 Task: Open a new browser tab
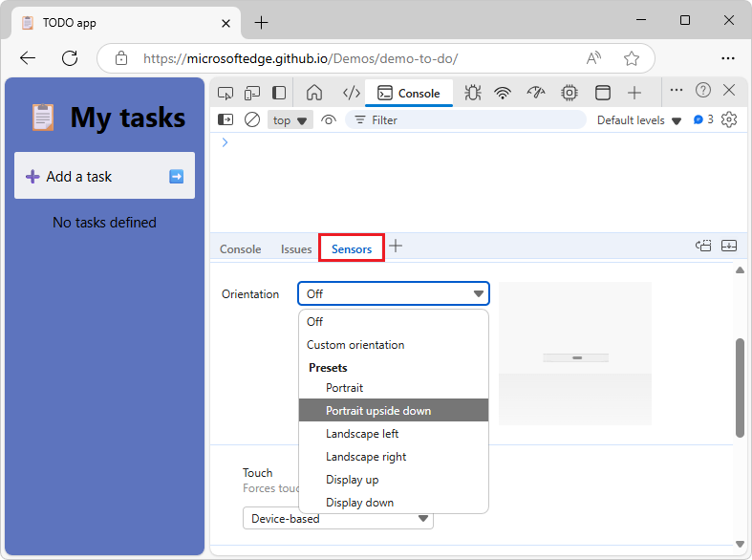tap(261, 23)
